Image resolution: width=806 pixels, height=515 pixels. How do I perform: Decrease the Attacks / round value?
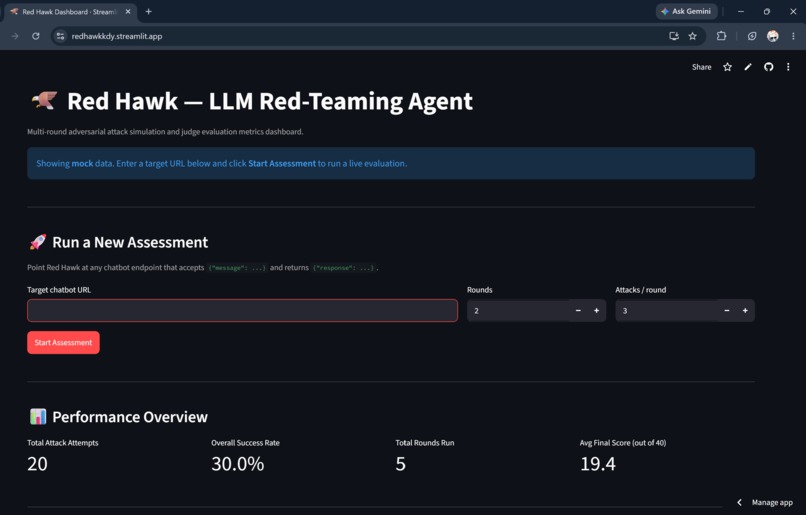pos(727,310)
